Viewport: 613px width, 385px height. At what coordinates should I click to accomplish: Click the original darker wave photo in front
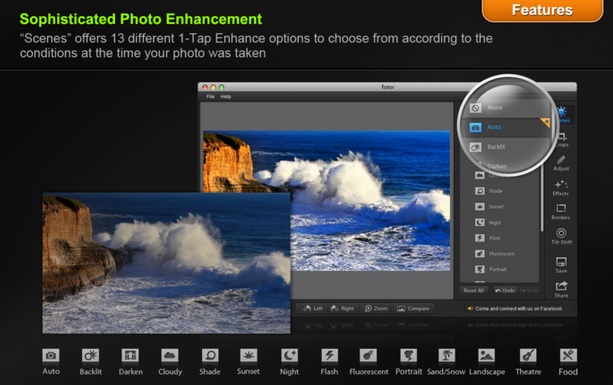[x=166, y=263]
